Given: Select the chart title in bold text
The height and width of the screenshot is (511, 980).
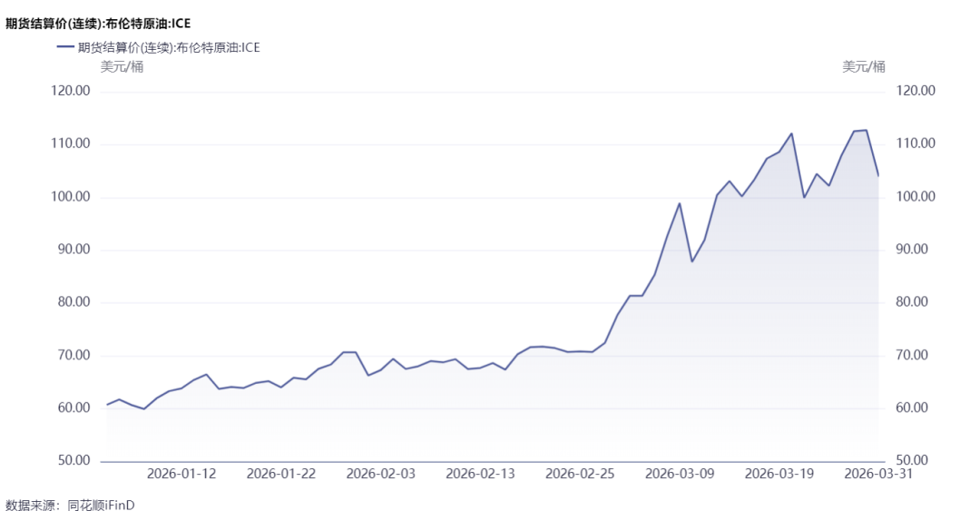Looking at the screenshot, I should (x=98, y=24).
